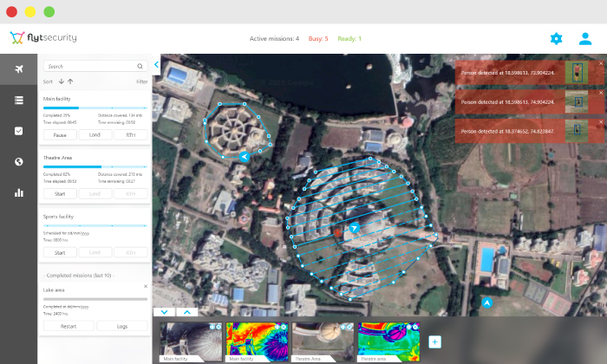Start the Sports facility mission
This screenshot has width=607, height=364.
(60, 252)
